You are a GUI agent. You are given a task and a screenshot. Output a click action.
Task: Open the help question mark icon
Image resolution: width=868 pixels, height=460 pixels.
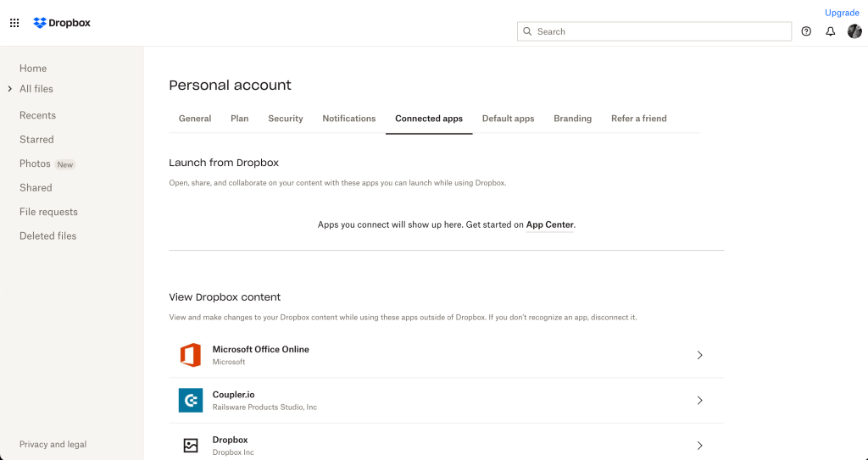tap(806, 31)
